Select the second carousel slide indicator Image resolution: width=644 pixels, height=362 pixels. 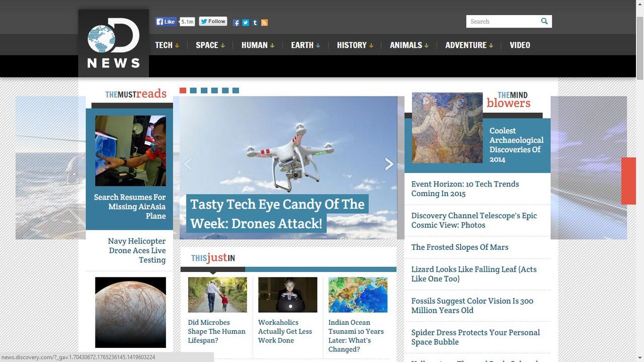coord(194,90)
